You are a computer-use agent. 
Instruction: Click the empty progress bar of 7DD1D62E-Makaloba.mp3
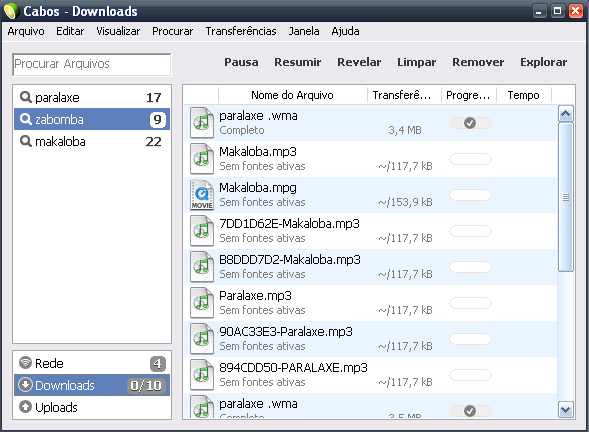[x=470, y=231]
